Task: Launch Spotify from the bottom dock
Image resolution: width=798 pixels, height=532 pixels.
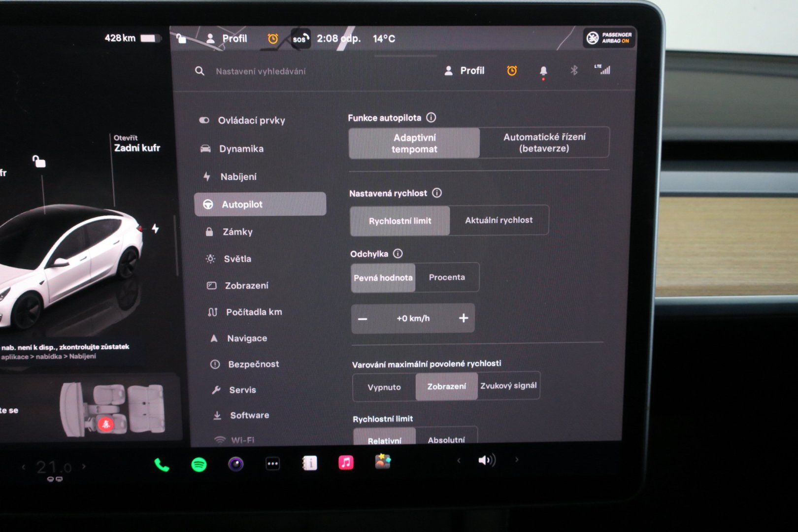Action: click(199, 464)
